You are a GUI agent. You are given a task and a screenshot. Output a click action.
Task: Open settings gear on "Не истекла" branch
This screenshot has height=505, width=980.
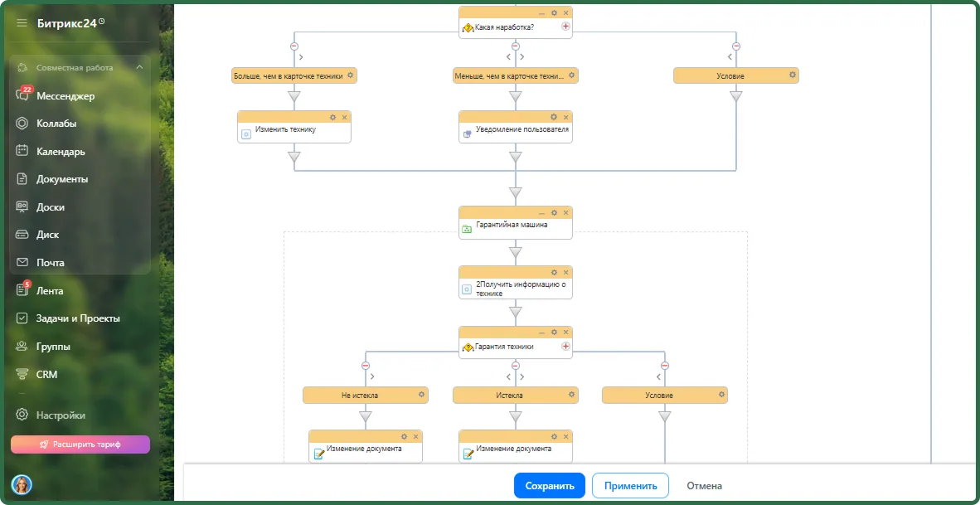(x=421, y=395)
